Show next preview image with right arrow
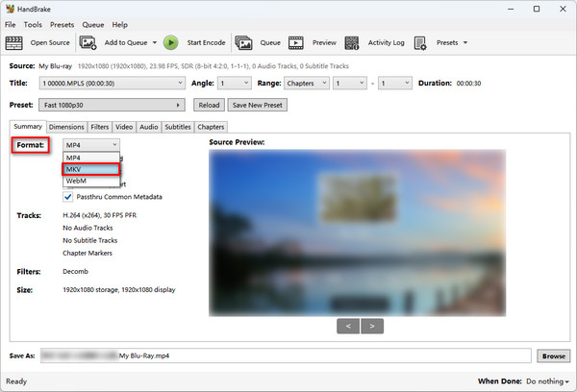577x392 pixels. [x=374, y=326]
